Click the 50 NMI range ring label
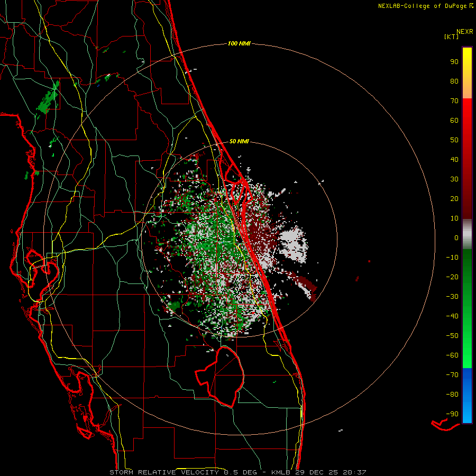The height and width of the screenshot is (476, 476). 239,141
